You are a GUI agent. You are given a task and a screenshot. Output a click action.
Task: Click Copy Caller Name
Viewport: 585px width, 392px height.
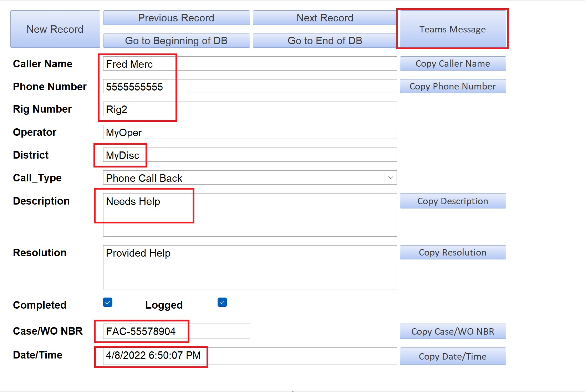(x=452, y=63)
